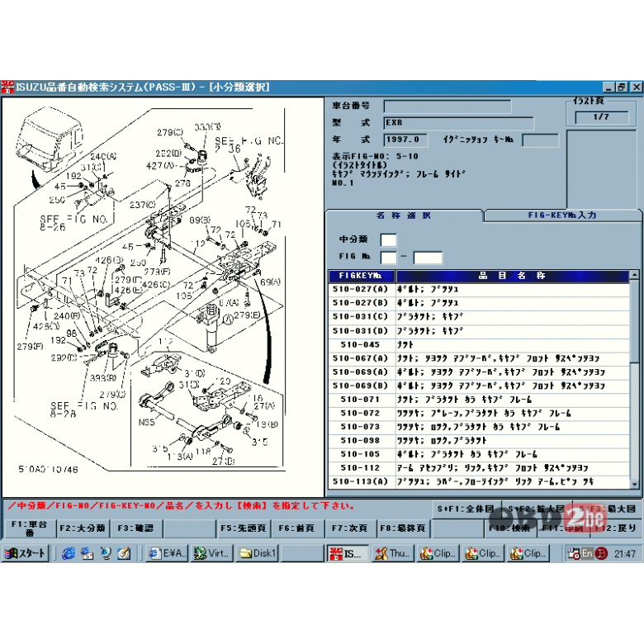
Task: Click F2:大分類 function button
Action: 83,528
